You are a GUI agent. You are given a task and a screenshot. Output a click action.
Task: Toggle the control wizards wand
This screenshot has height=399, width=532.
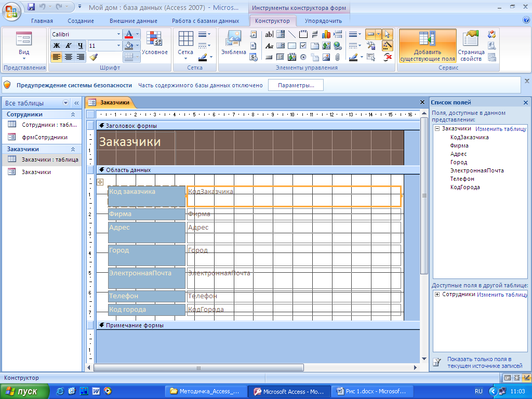coord(387,46)
